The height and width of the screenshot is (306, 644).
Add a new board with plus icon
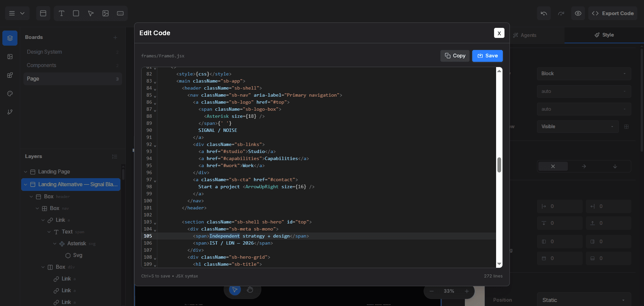(115, 37)
